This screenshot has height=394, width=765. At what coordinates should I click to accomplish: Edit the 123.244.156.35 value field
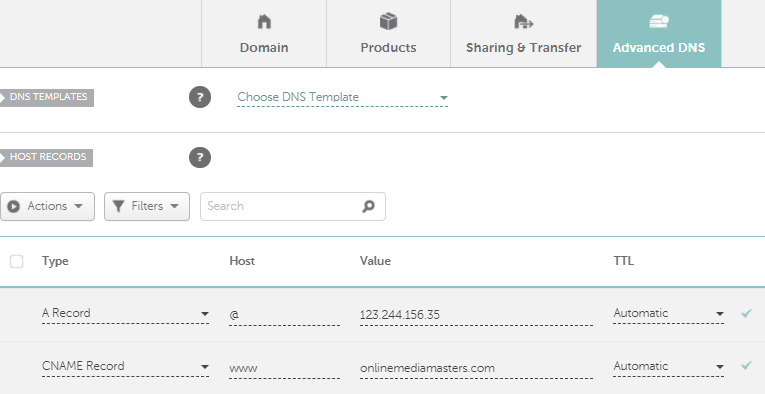[476, 315]
